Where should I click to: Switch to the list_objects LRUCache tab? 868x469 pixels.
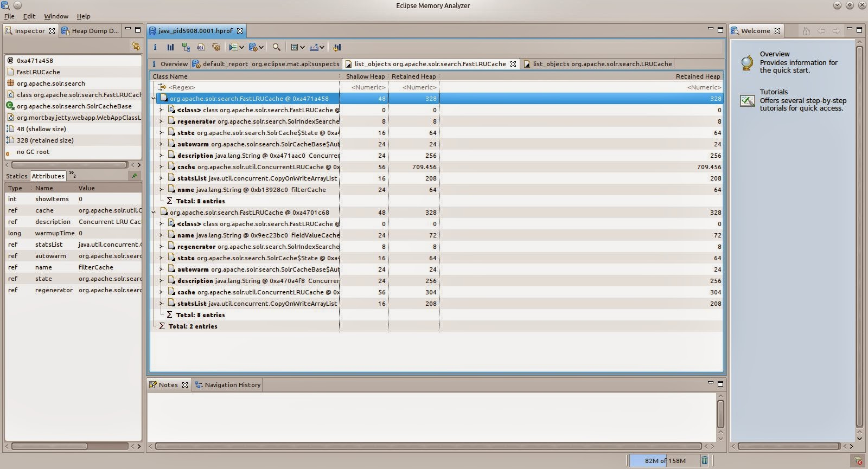pyautogui.click(x=597, y=64)
